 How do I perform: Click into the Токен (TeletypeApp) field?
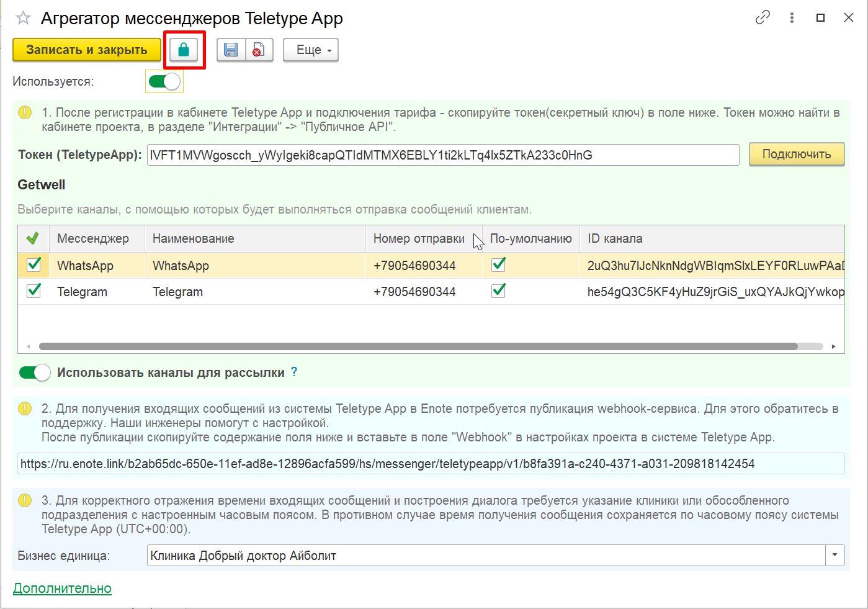coord(443,155)
